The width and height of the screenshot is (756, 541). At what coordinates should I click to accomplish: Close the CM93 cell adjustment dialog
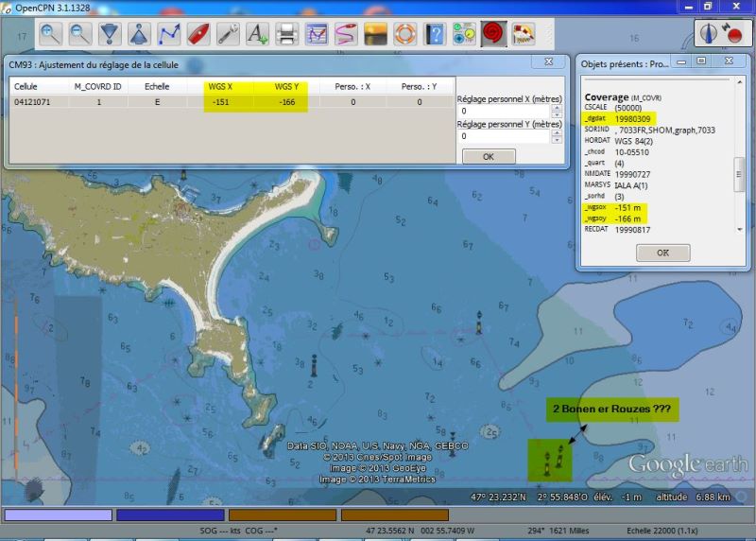pos(549,61)
